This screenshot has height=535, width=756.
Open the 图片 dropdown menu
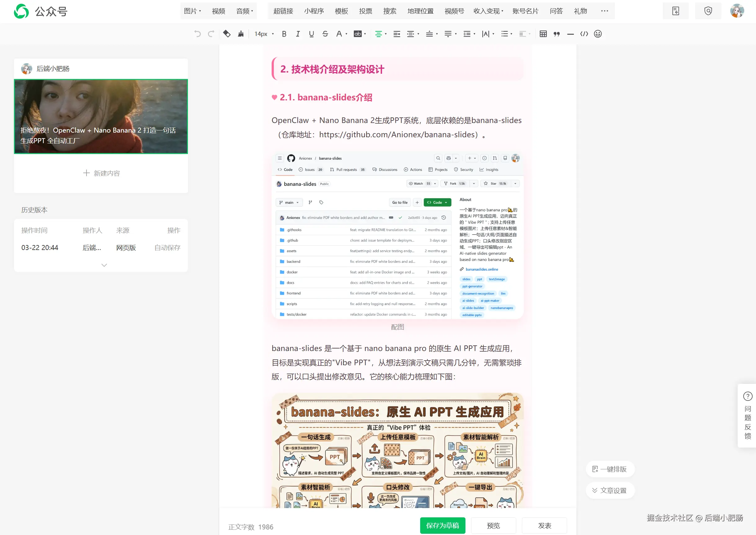tap(192, 11)
